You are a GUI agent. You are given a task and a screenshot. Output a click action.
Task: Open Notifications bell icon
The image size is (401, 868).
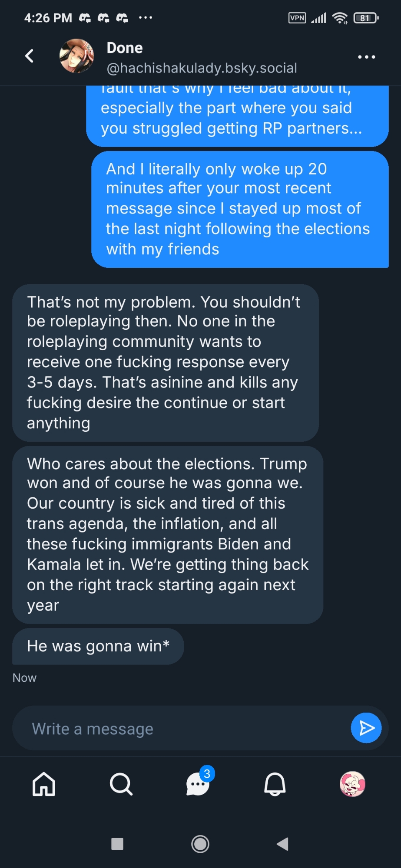275,784
